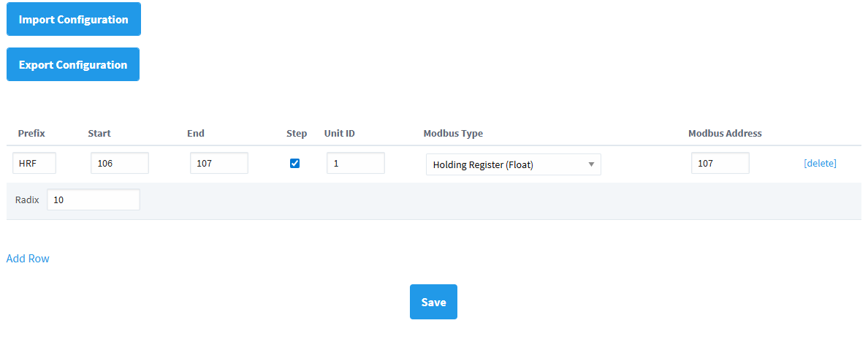Click the Unit ID column header
This screenshot has width=868, height=342.
(x=339, y=133)
